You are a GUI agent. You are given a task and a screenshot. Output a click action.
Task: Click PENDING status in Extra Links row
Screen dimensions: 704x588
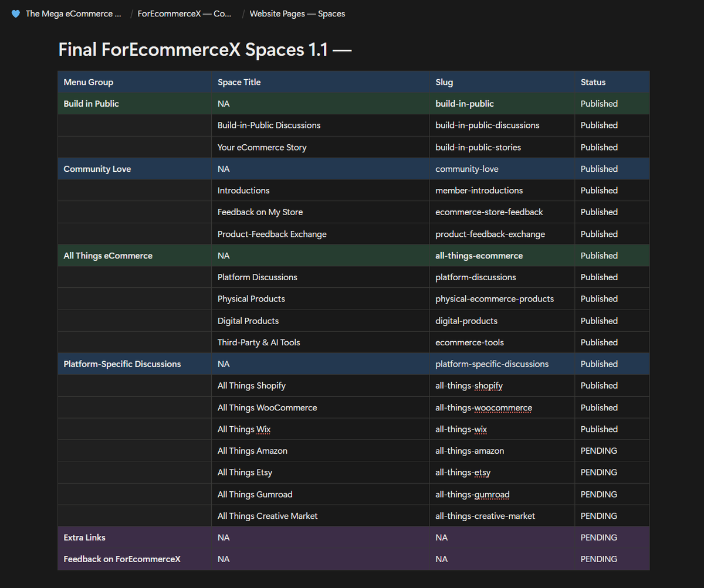point(612,538)
